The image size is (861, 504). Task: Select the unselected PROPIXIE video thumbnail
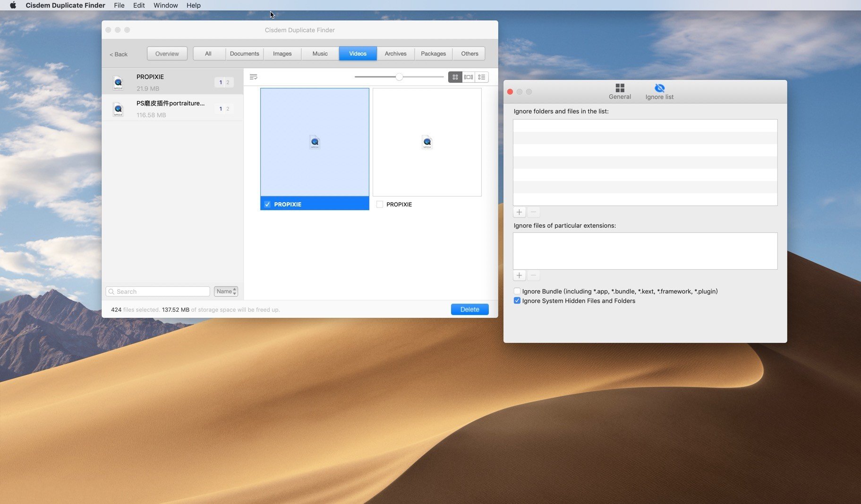tap(427, 142)
